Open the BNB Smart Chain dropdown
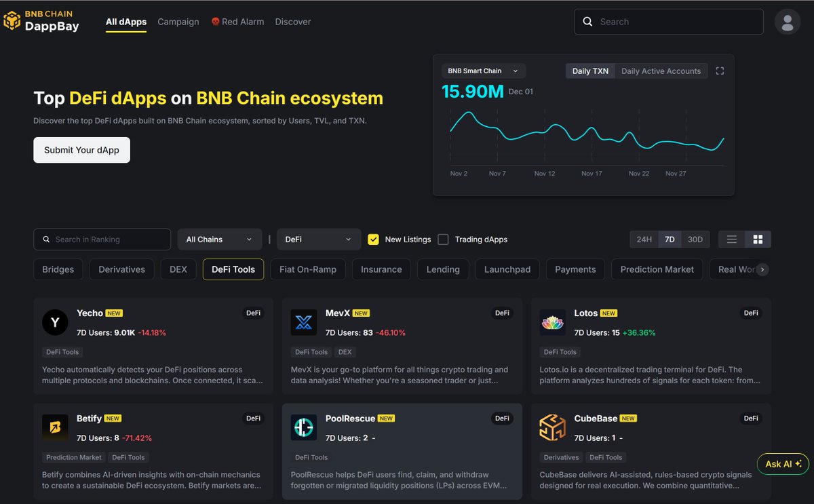Image resolution: width=814 pixels, height=504 pixels. click(483, 71)
